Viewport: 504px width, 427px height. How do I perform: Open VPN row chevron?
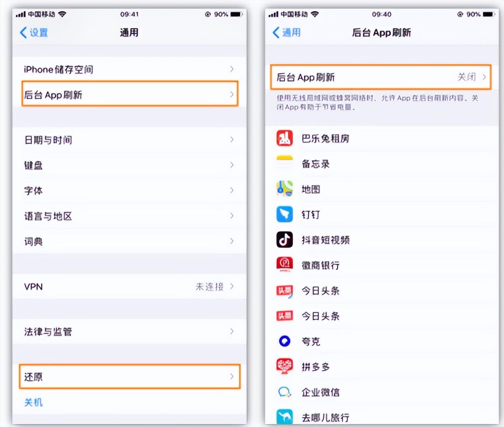(232, 286)
